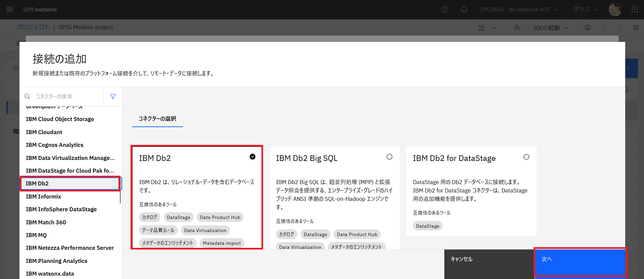Click the search magnifier icon
The width and height of the screenshot is (644, 279).
click(28, 97)
